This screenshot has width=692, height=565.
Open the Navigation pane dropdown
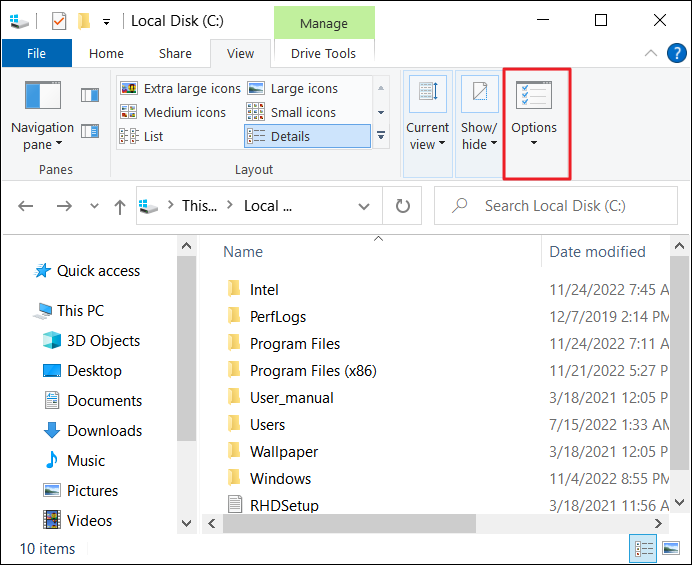[42, 117]
